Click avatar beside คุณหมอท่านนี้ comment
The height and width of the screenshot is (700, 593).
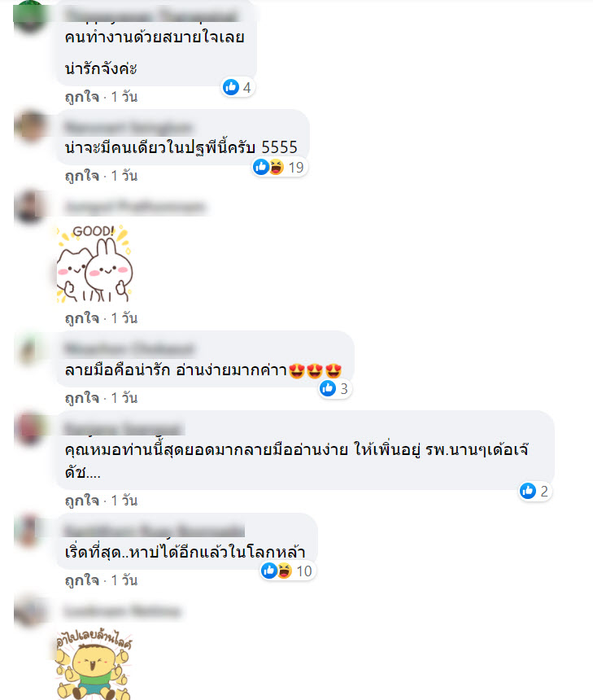click(x=30, y=428)
